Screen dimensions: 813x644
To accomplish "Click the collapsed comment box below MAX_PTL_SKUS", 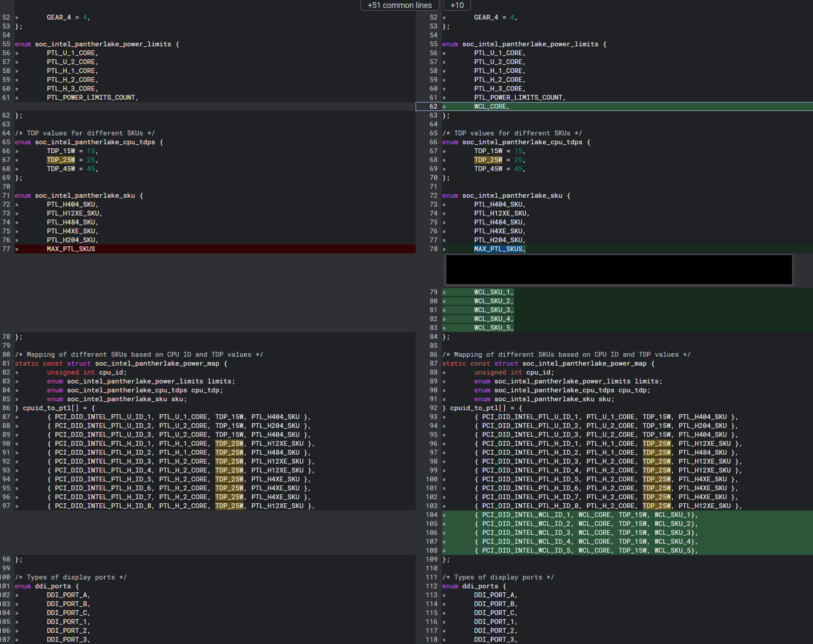I will [x=618, y=269].
